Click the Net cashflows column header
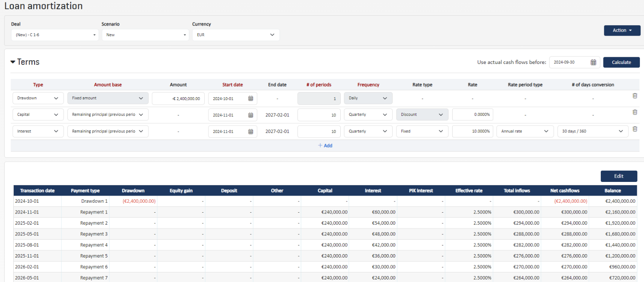644x282 pixels. click(565, 191)
